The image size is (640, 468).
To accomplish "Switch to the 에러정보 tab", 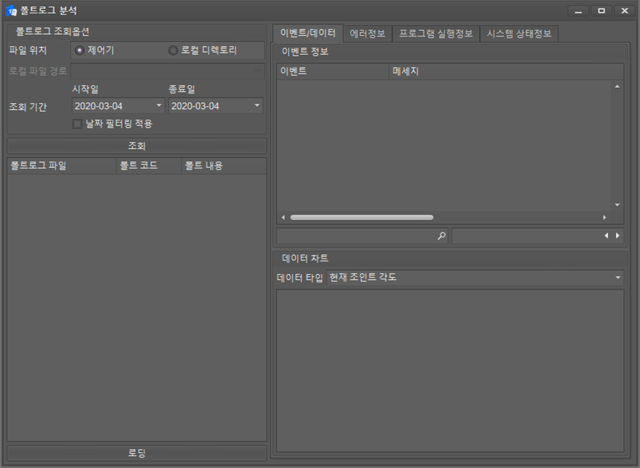I will coord(368,33).
